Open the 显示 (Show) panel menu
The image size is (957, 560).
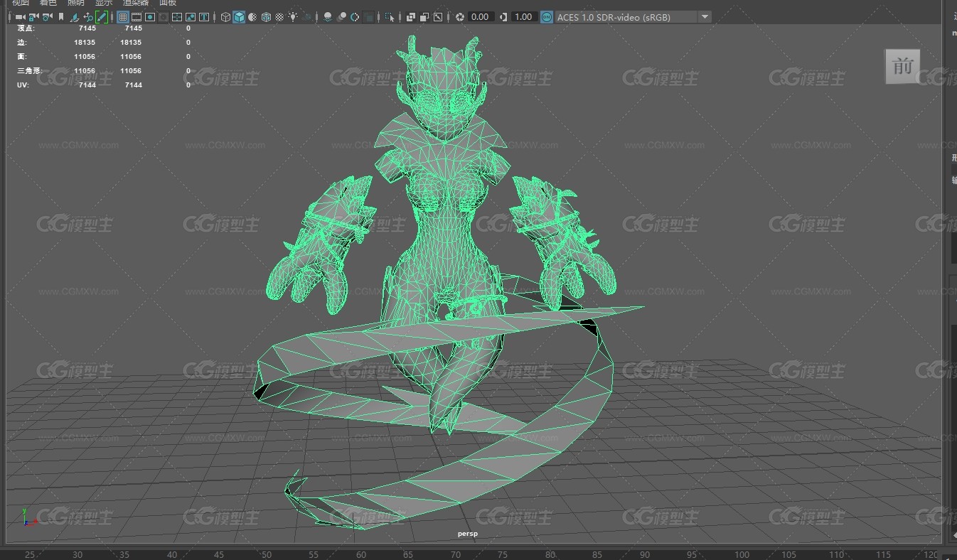point(104,3)
